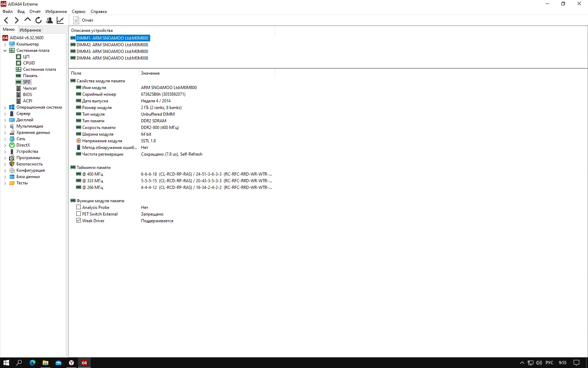Screen dimensions: 588x368
Task: Click the DirectX Xbox icon
Action: click(12, 145)
